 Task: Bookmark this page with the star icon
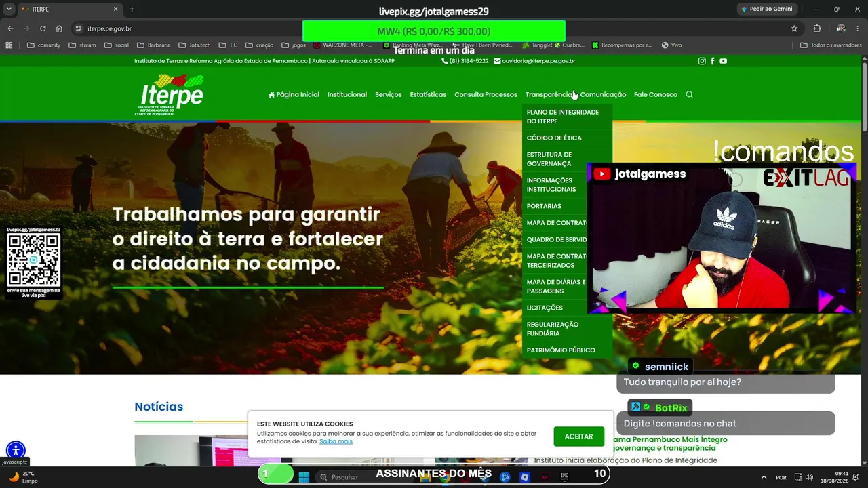(x=794, y=28)
